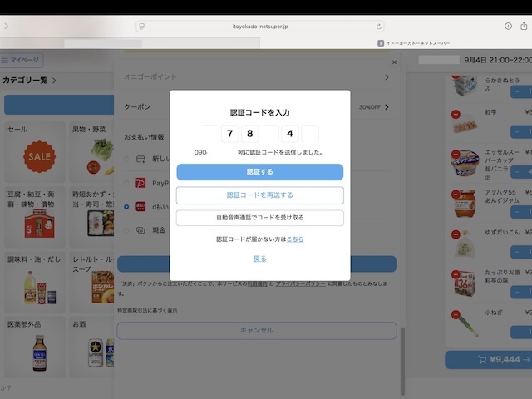Click the Safari reload page icon
The width and height of the screenshot is (532, 399).
[x=379, y=27]
